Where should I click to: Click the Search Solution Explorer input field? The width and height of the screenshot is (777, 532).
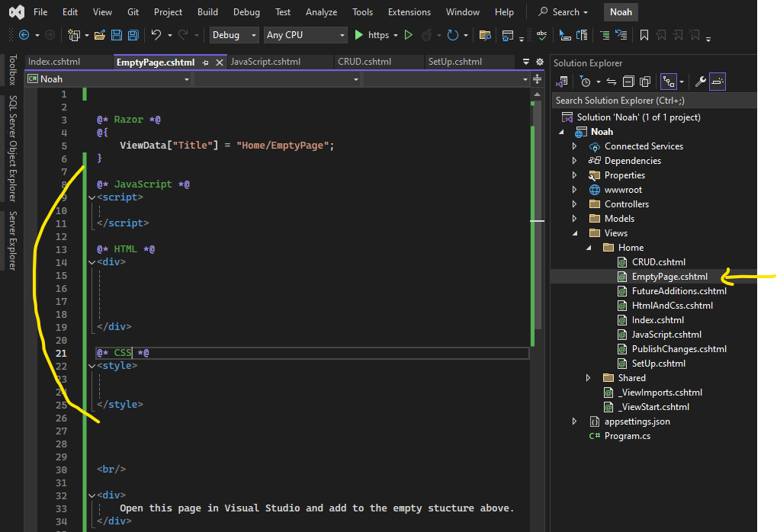(654, 101)
